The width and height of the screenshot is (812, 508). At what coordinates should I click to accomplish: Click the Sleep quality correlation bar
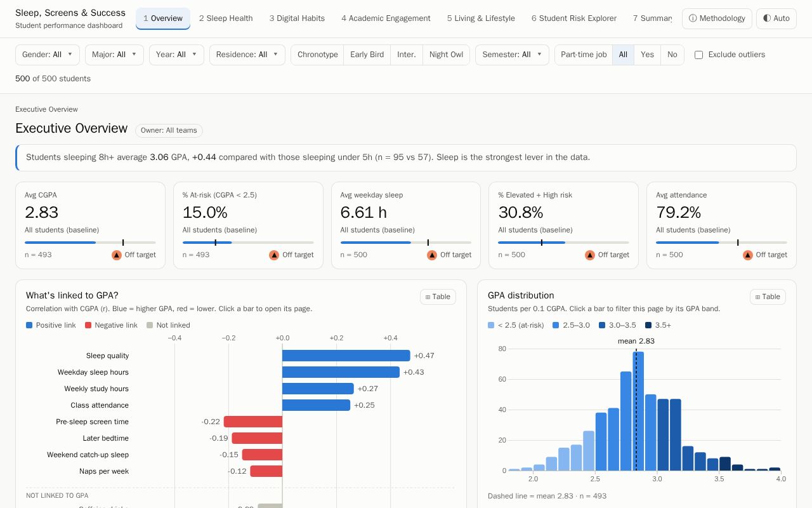tap(346, 356)
